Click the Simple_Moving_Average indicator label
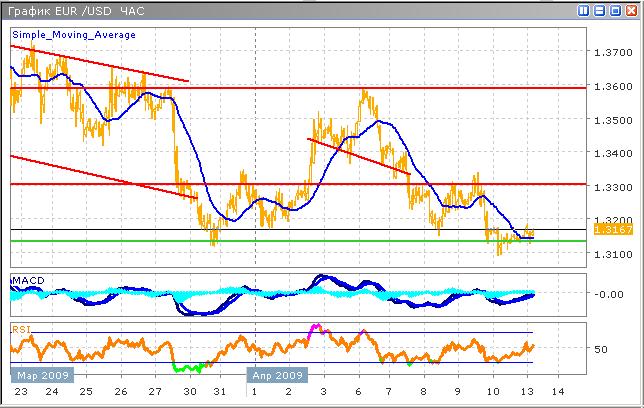This screenshot has height=408, width=644. point(74,34)
